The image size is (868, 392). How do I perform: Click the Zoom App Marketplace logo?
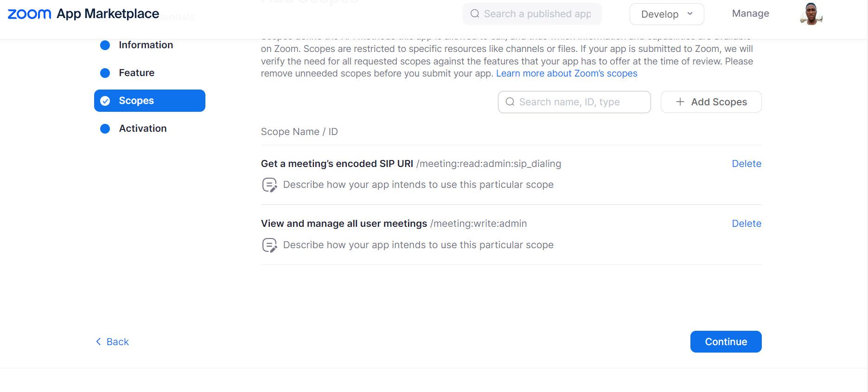click(83, 14)
